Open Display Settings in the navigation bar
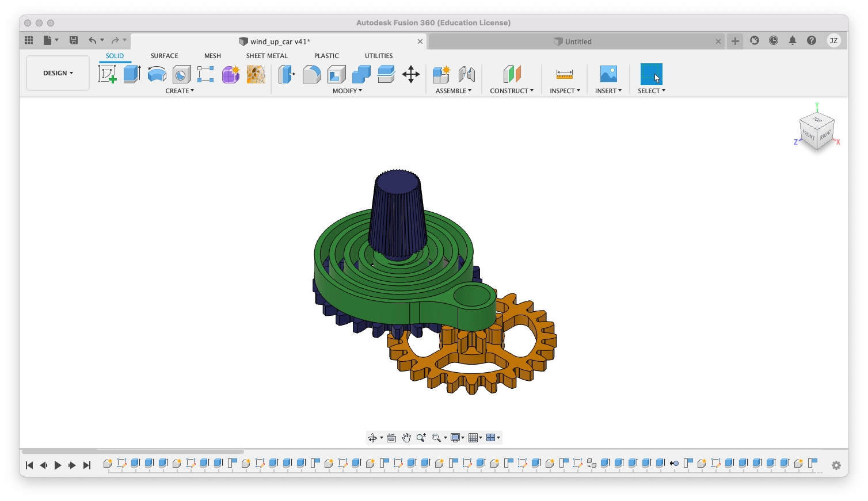This screenshot has width=868, height=501. (458, 438)
